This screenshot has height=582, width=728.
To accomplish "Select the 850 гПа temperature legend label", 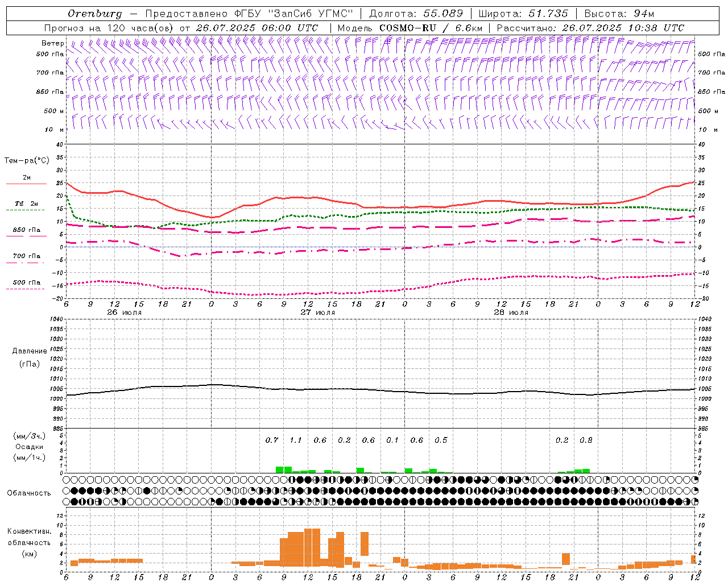I will pyautogui.click(x=27, y=230).
